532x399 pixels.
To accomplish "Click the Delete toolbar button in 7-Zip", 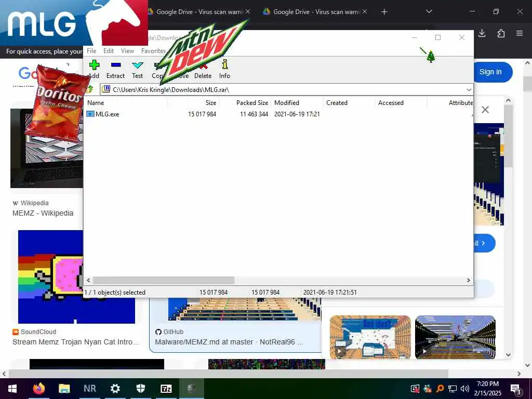I will coord(203,75).
